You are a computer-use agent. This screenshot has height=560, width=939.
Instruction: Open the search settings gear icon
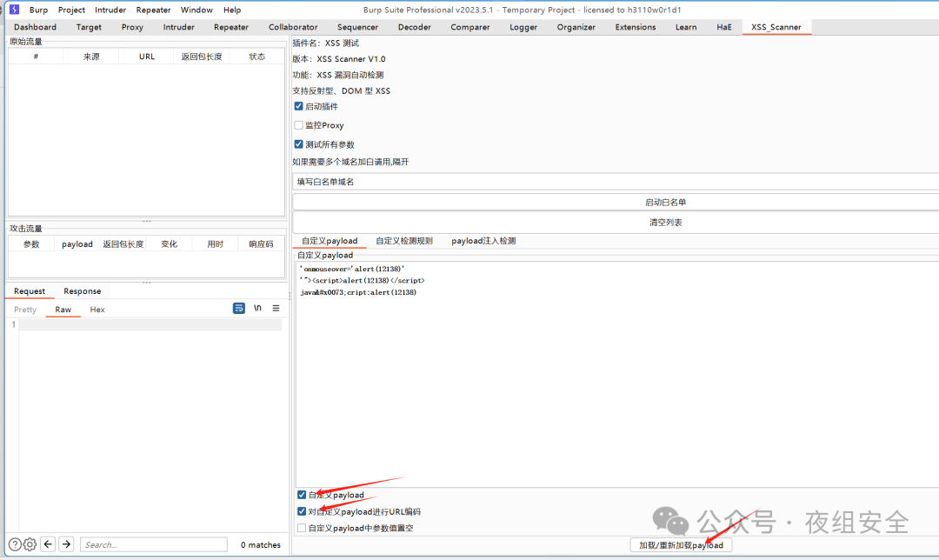tap(29, 543)
